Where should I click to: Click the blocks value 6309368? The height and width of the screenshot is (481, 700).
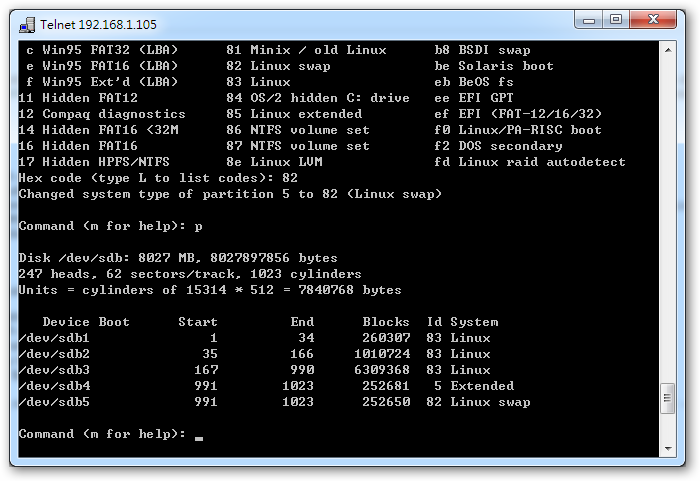(382, 370)
